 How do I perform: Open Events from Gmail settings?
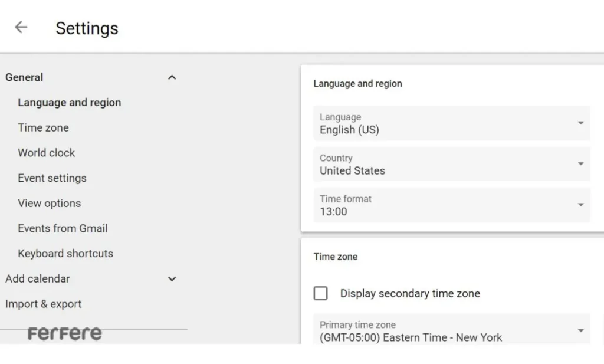point(63,228)
